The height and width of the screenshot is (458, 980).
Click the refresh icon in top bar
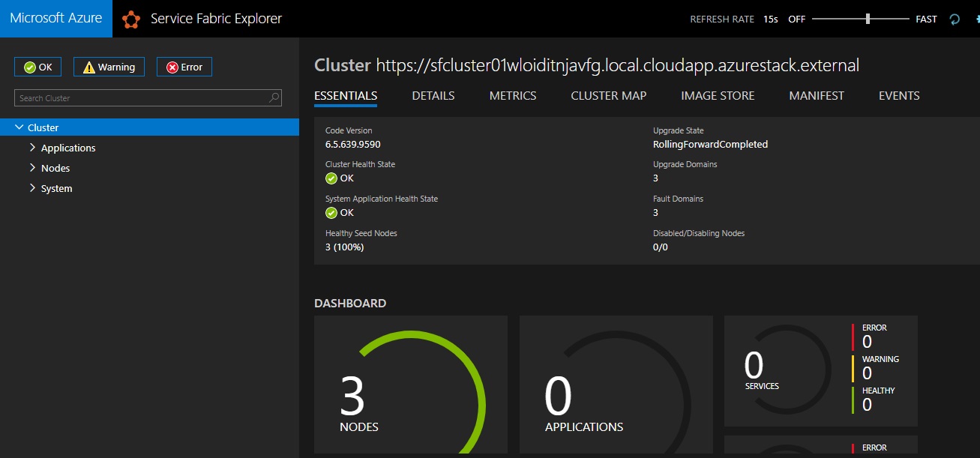click(x=955, y=19)
